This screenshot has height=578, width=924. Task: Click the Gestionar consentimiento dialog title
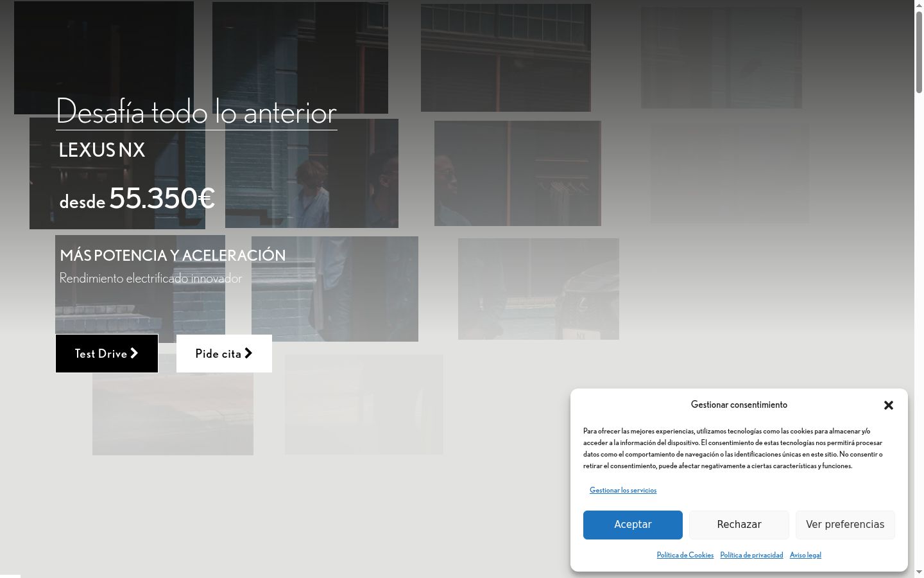click(x=739, y=405)
